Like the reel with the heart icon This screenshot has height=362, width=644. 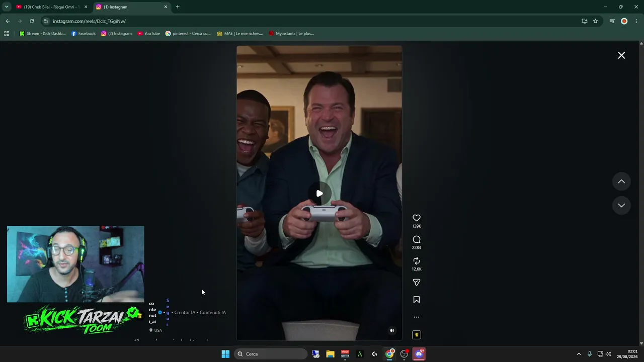[x=417, y=218]
